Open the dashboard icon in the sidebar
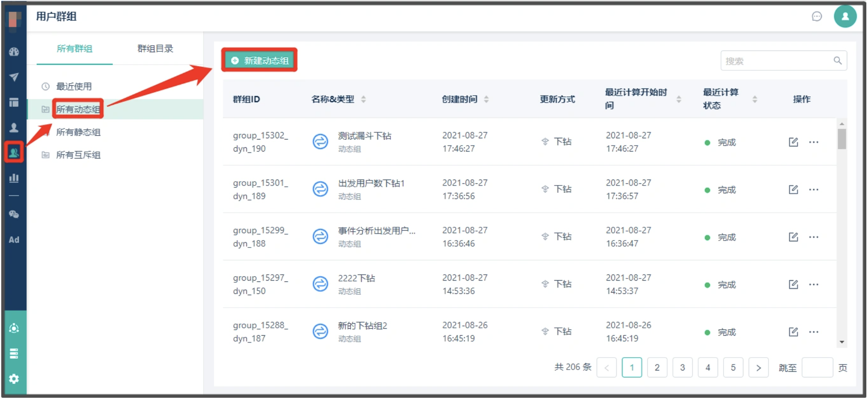868x399 pixels. [x=14, y=52]
